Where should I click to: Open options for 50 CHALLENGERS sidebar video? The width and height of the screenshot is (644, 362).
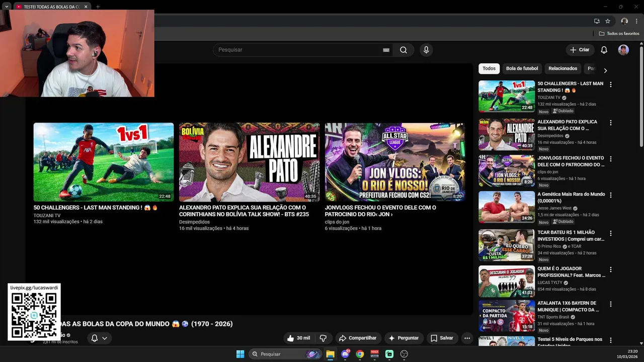pyautogui.click(x=611, y=85)
